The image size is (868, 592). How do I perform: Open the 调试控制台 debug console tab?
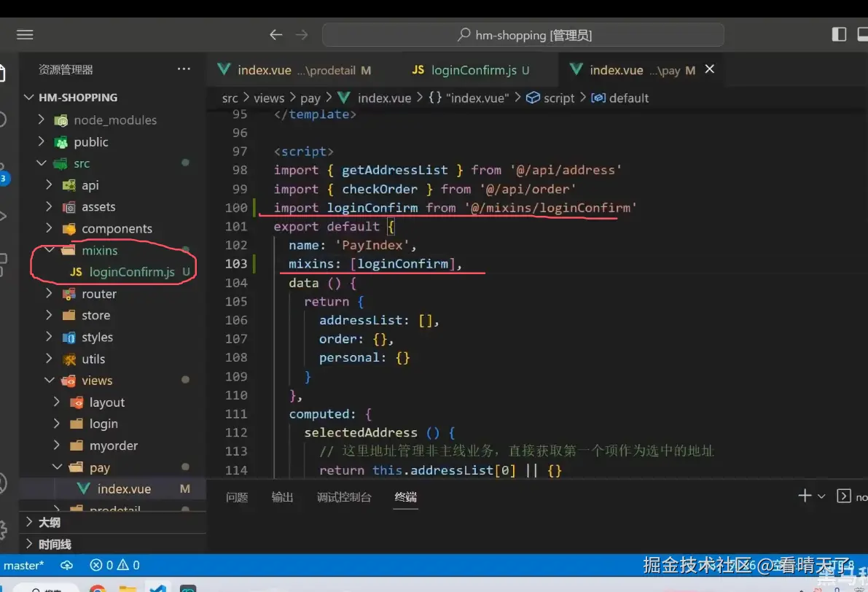coord(344,497)
